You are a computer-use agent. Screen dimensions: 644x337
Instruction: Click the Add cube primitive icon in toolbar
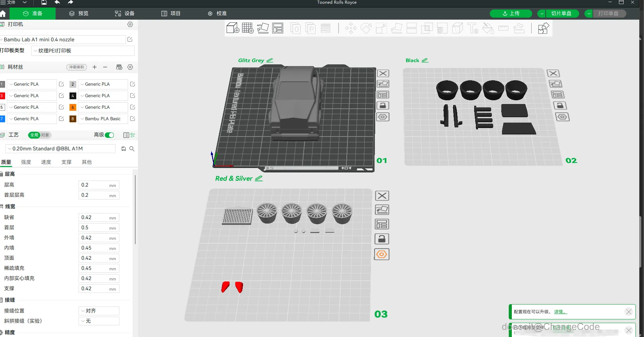(x=233, y=28)
